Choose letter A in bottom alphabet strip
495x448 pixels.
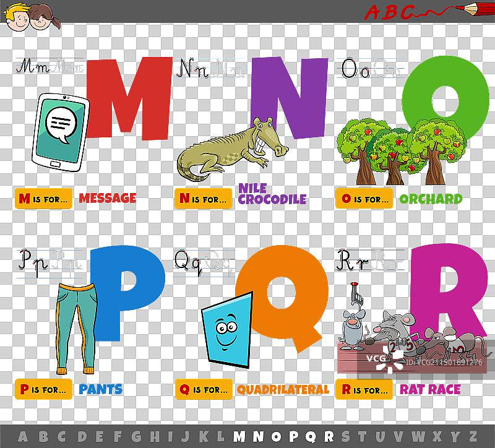click(23, 436)
